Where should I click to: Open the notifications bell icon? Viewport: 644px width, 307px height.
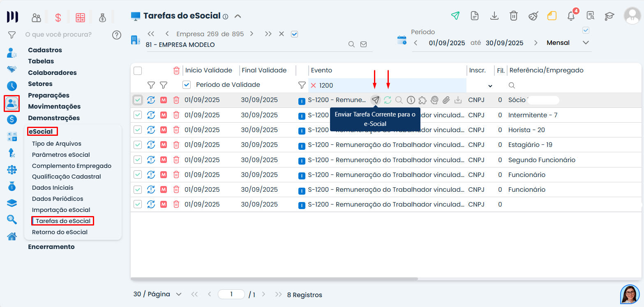[x=571, y=16]
